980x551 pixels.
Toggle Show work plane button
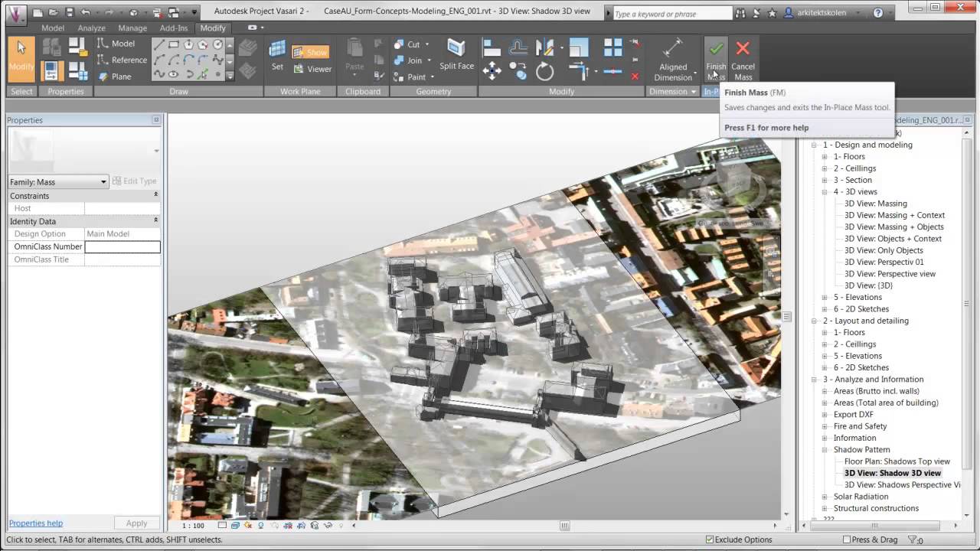pos(310,52)
